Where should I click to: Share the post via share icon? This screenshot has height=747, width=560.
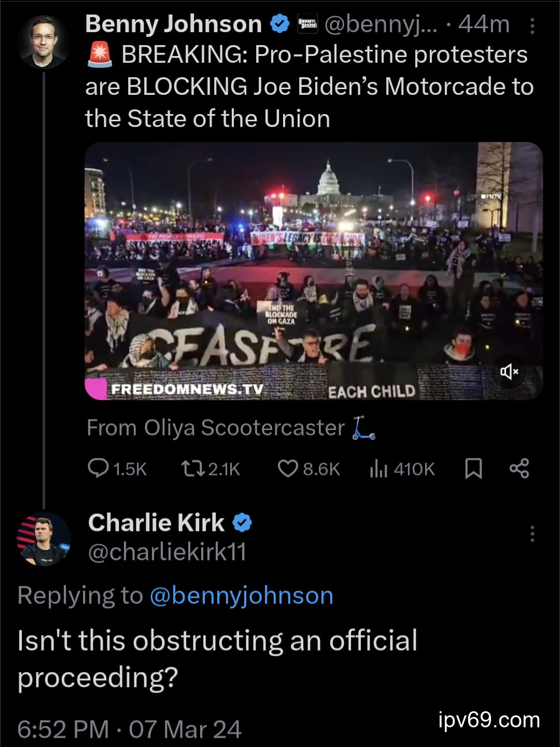pos(519,469)
